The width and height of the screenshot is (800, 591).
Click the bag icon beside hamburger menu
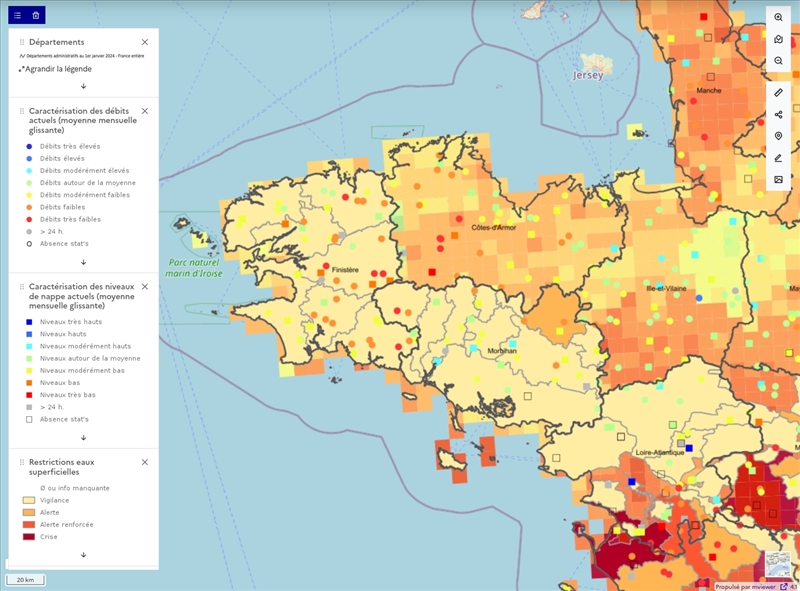36,15
